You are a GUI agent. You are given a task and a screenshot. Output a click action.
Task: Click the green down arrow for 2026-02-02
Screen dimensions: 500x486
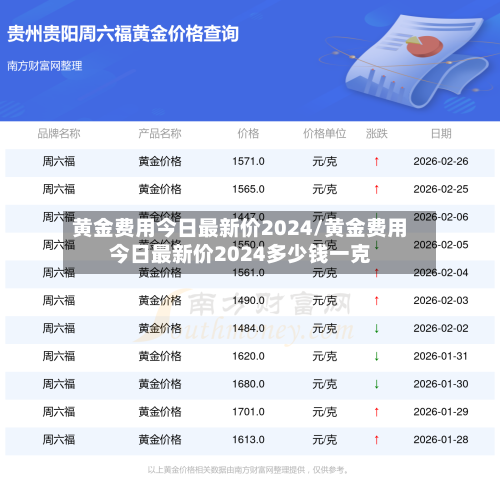(x=377, y=329)
